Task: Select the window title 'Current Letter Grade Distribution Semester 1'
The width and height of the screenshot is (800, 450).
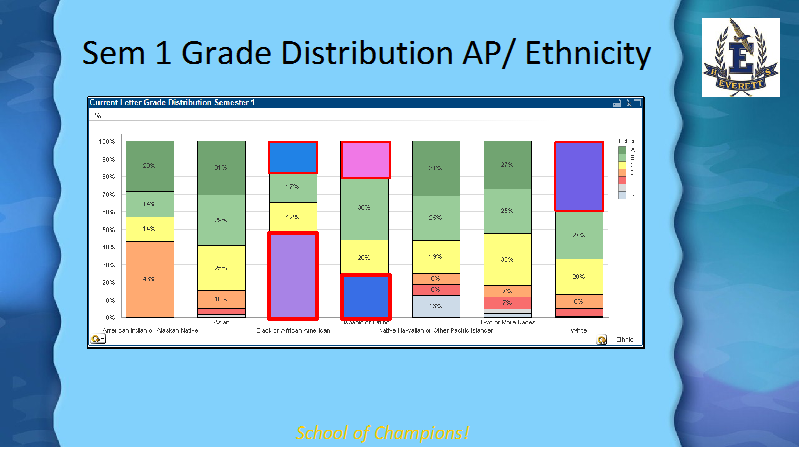Action: tap(172, 103)
